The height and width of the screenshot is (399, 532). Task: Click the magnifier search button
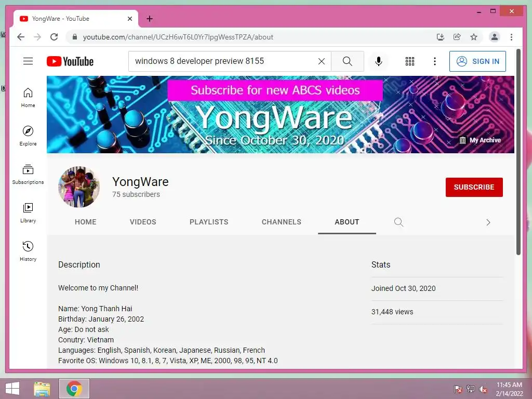(348, 61)
